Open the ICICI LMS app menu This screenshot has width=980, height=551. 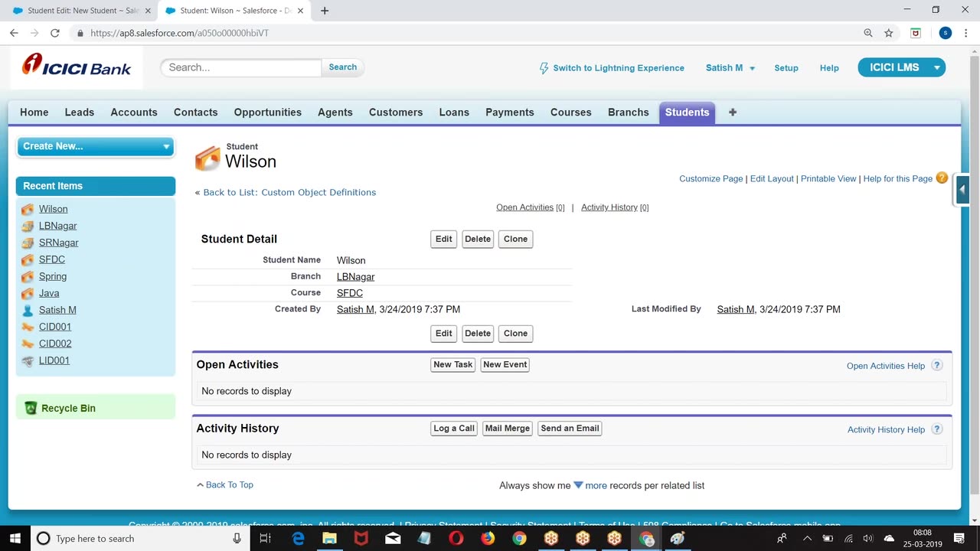click(902, 67)
